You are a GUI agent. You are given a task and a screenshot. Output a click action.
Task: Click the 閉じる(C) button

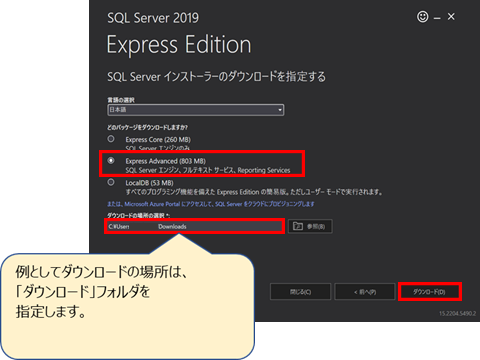pos(300,292)
